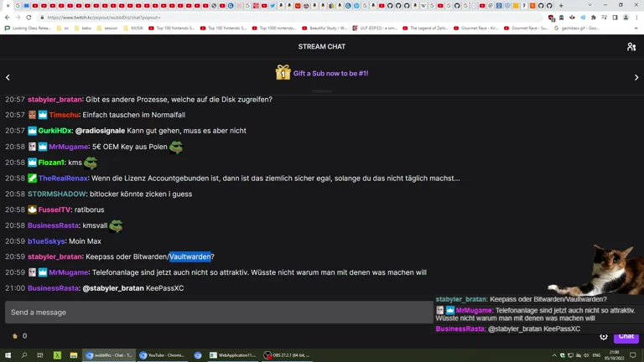Open the Extensions puzzle icon
Viewport: 644px width, 362px height.
coord(594,18)
